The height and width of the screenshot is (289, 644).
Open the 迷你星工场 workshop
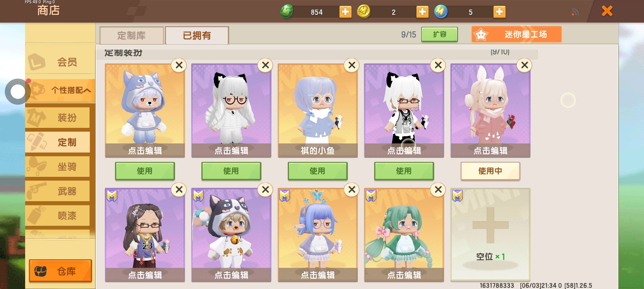(516, 34)
